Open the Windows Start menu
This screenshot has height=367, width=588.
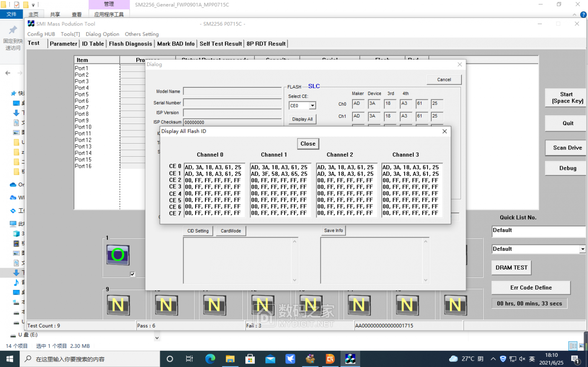pos(9,358)
